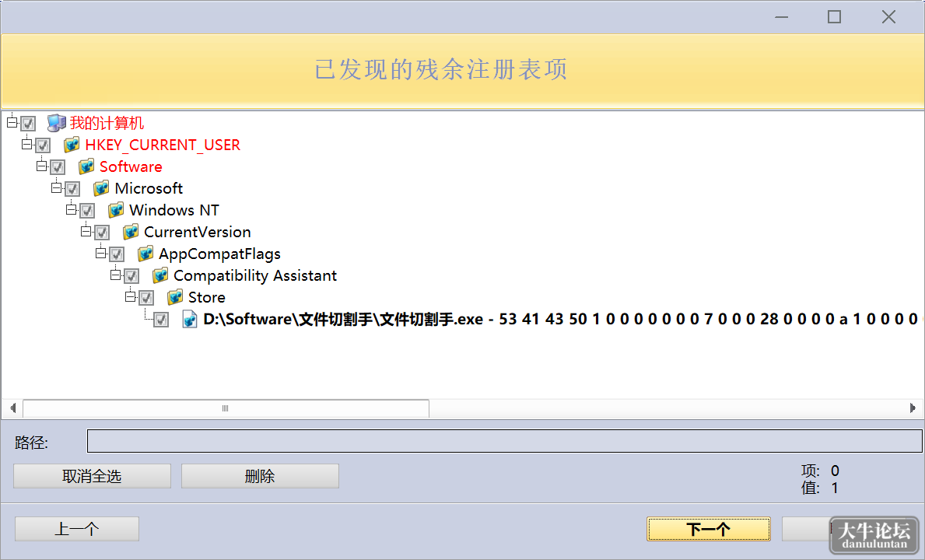Uncheck the HKEY_CURRENT_USER checkbox
This screenshot has width=925, height=560.
(x=43, y=145)
